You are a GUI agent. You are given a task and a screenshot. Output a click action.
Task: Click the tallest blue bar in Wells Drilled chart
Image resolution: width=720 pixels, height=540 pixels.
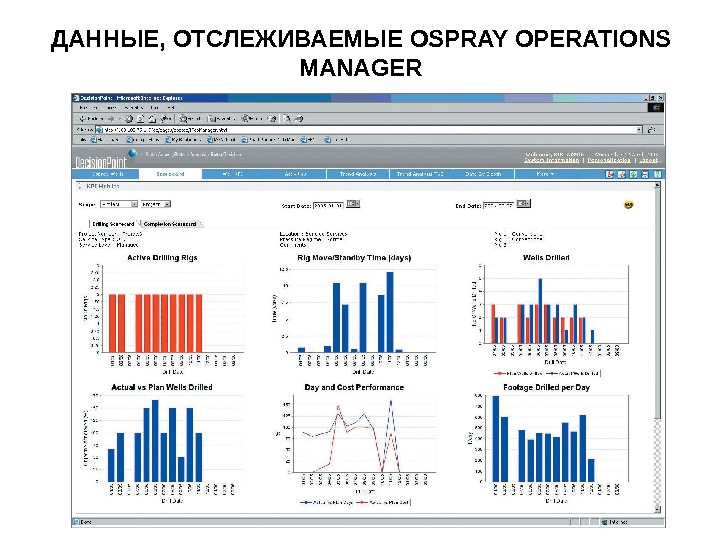pos(540,311)
